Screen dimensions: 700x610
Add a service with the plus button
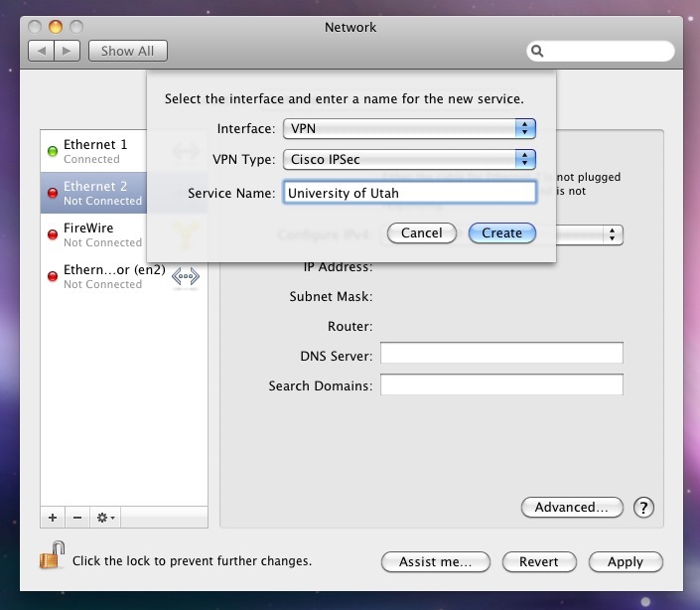coord(53,518)
